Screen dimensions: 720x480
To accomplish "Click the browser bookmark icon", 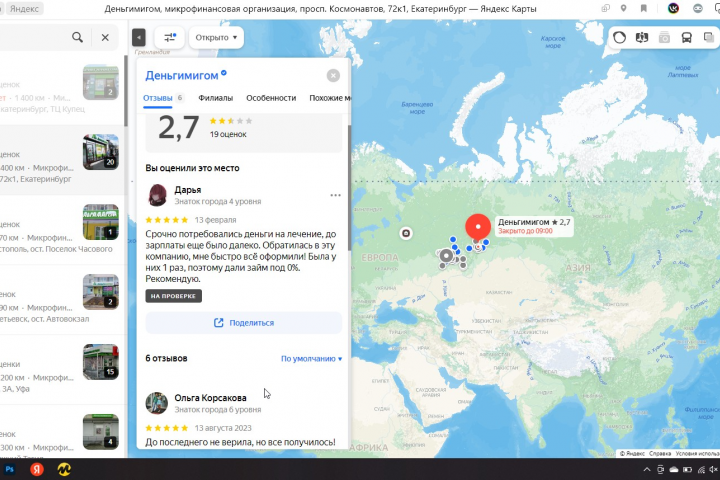I will (644, 9).
